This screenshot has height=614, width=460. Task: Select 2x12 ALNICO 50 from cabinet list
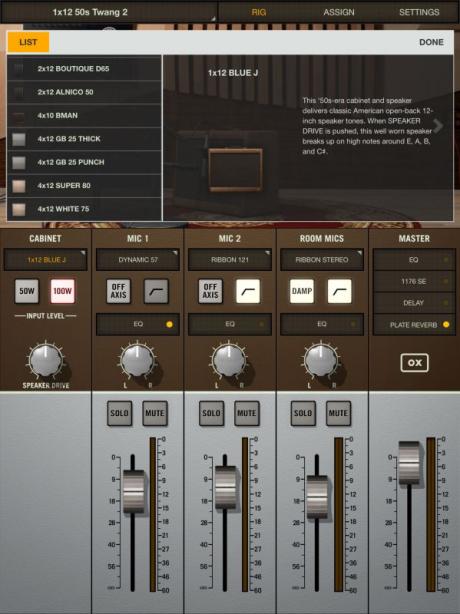84,92
